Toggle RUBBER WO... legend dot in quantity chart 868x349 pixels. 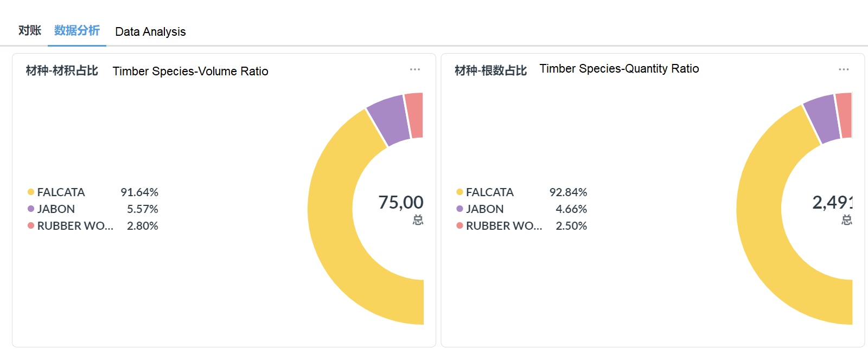click(459, 225)
